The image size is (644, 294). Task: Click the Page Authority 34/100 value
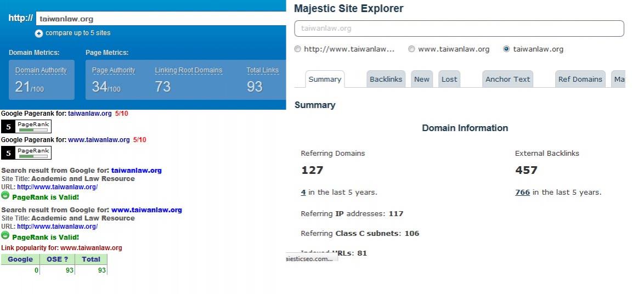tap(106, 87)
